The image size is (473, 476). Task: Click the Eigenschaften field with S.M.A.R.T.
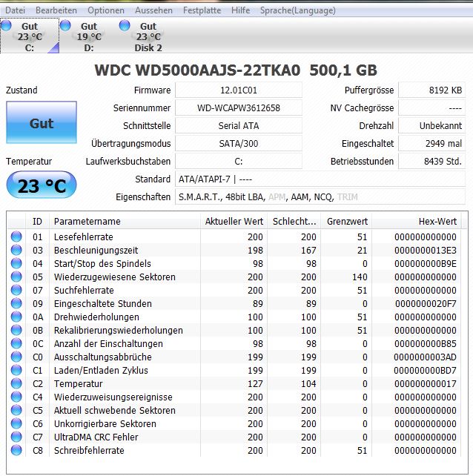click(320, 196)
